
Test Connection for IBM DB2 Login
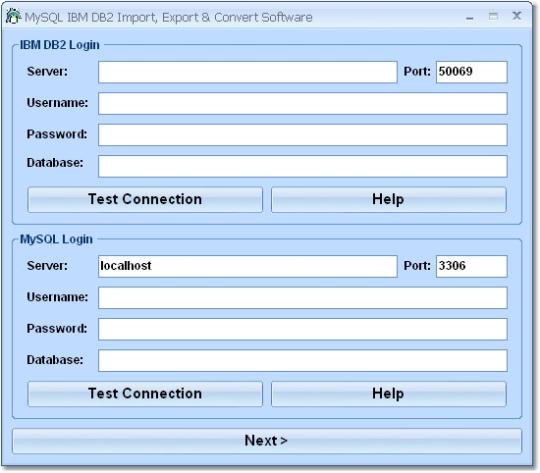(145, 199)
